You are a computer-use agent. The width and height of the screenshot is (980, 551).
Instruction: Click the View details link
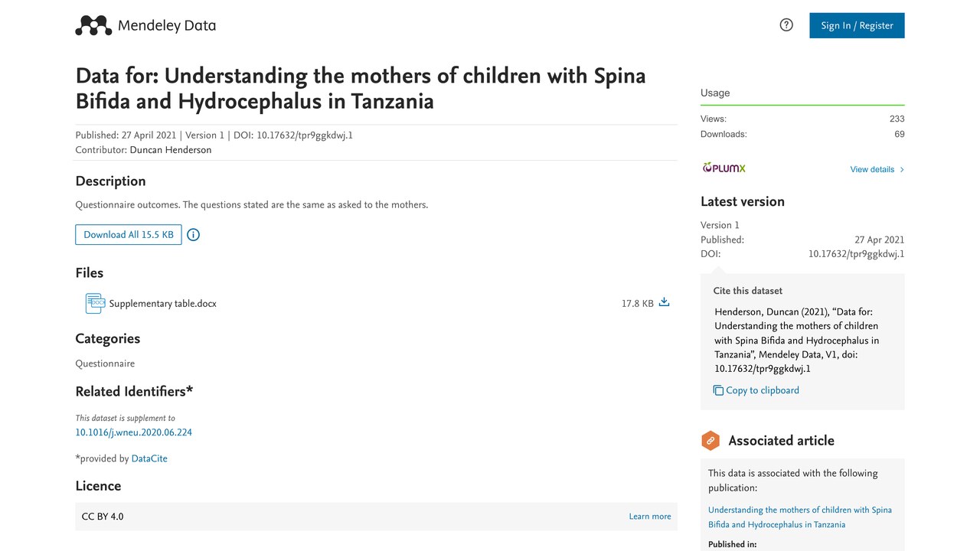coord(872,169)
